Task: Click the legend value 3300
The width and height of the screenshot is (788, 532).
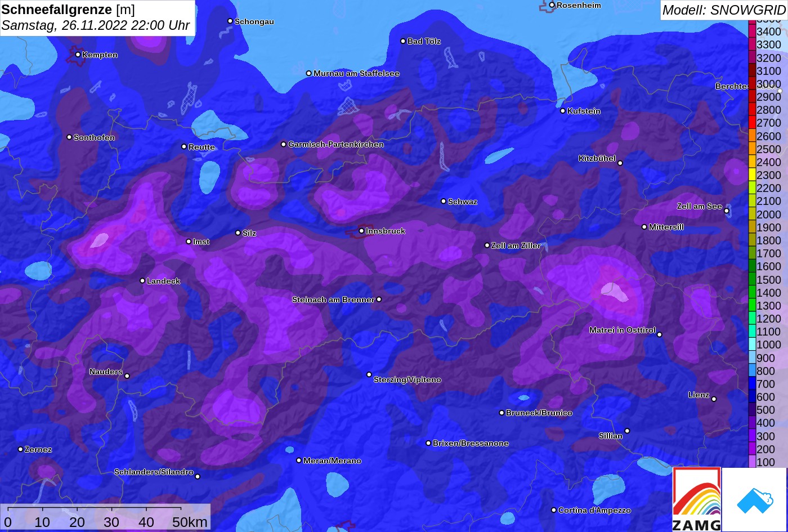Action: [x=769, y=44]
